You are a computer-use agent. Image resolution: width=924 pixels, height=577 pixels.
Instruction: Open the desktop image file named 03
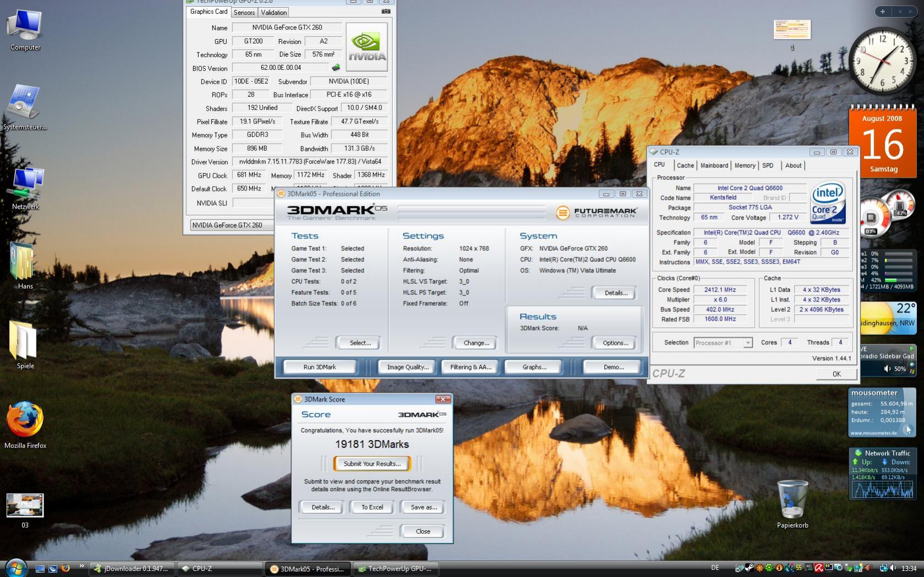point(25,510)
